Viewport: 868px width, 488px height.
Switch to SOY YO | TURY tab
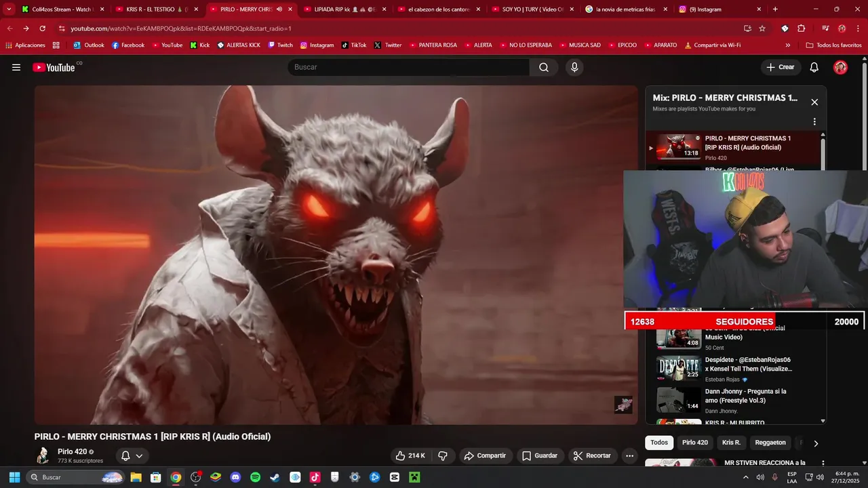point(533,9)
